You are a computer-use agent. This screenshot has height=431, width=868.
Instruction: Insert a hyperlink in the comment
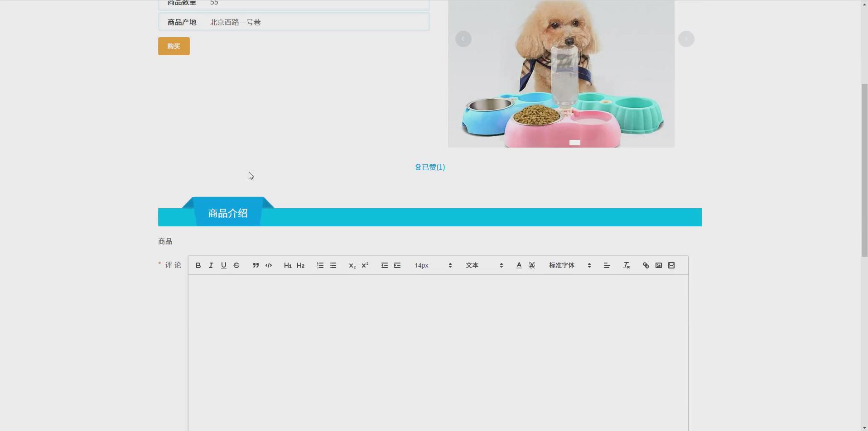[645, 265]
